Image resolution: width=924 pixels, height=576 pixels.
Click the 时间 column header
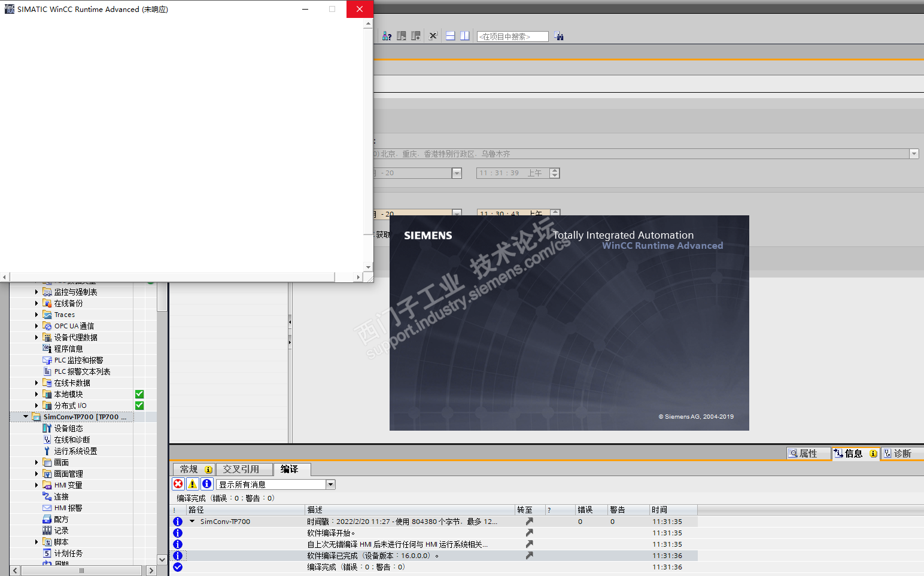673,510
